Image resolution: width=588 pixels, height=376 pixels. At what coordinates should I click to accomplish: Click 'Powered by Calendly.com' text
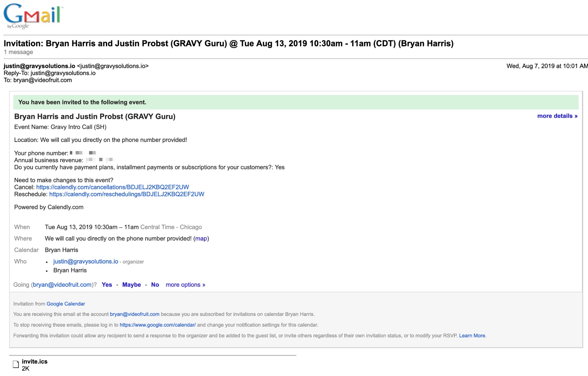click(x=49, y=207)
